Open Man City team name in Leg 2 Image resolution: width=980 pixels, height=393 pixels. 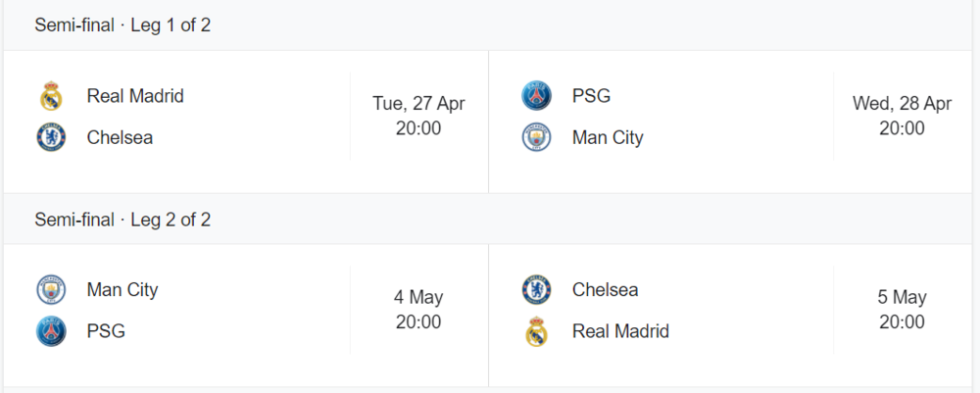[122, 290]
